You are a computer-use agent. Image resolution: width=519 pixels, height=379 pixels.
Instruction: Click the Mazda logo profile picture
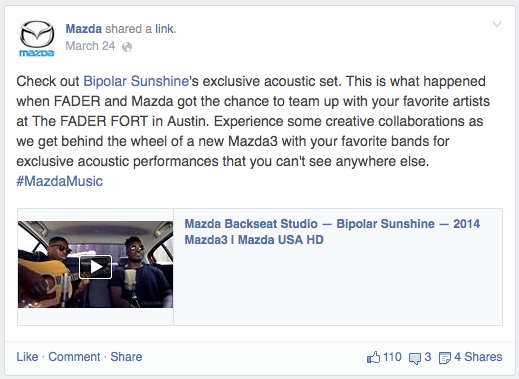tap(37, 38)
